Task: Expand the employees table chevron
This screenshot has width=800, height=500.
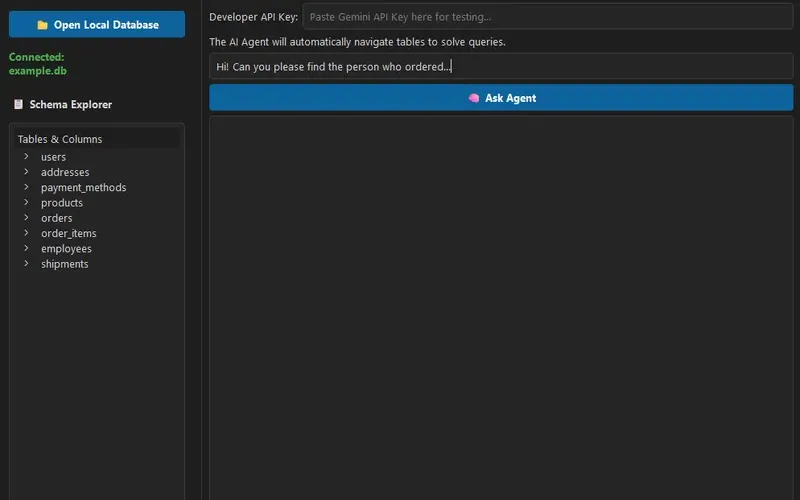Action: point(27,248)
